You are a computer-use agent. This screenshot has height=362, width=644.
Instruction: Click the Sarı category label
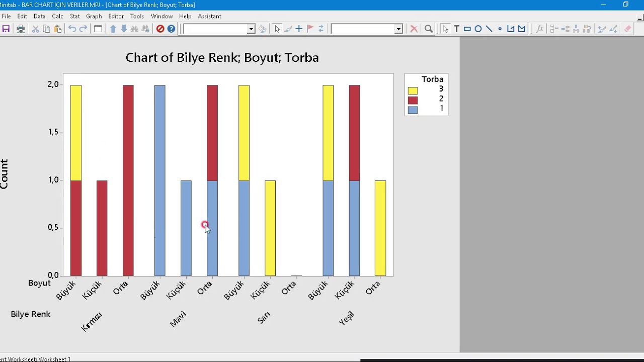pos(264,317)
